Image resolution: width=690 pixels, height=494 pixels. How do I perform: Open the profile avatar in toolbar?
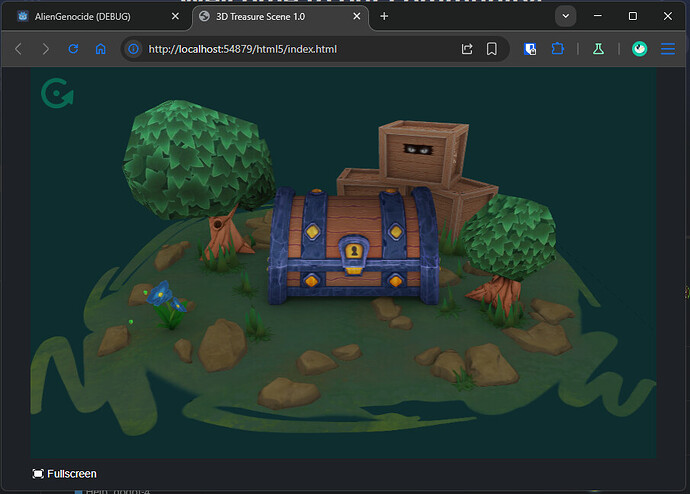click(x=639, y=49)
